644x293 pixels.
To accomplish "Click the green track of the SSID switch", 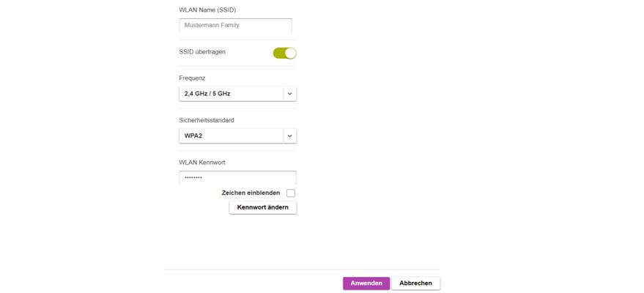I will click(278, 53).
